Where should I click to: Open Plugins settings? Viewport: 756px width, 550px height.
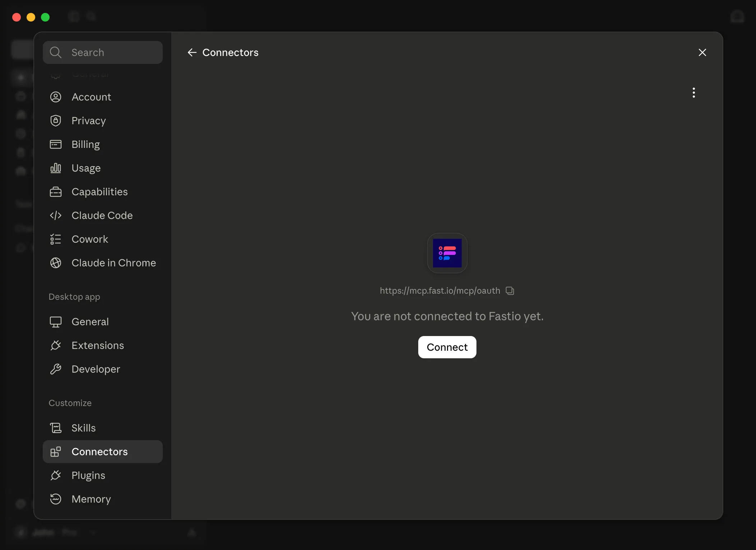pos(103,475)
